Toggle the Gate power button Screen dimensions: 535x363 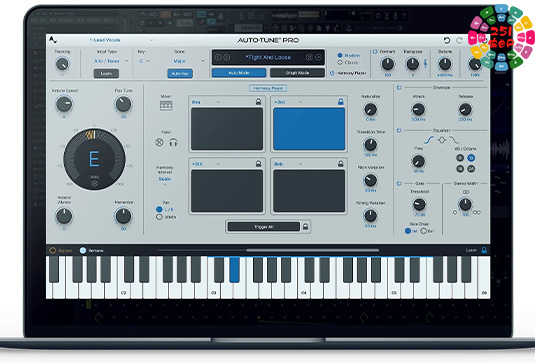pos(399,184)
